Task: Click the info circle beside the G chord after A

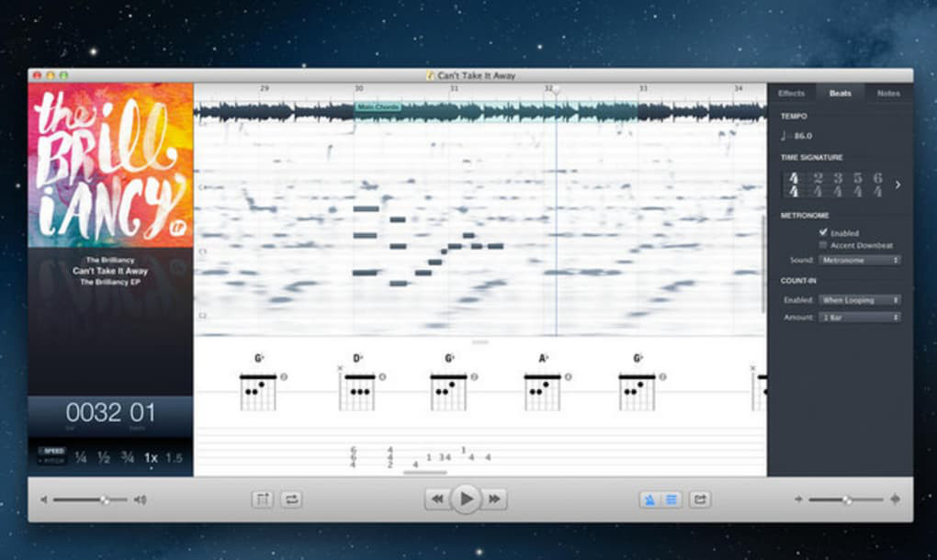Action: click(662, 376)
